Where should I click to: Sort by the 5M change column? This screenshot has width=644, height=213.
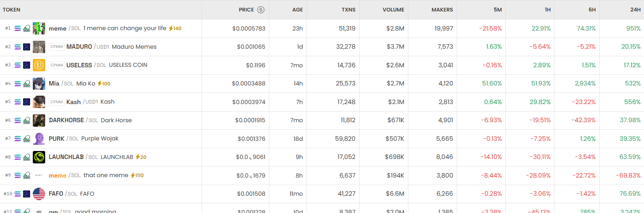tap(498, 10)
